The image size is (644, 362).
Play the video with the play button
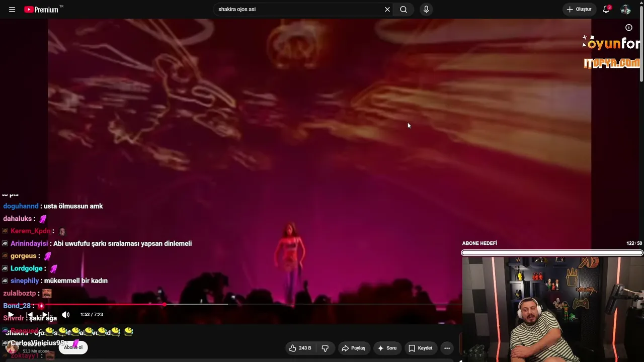[x=11, y=315]
